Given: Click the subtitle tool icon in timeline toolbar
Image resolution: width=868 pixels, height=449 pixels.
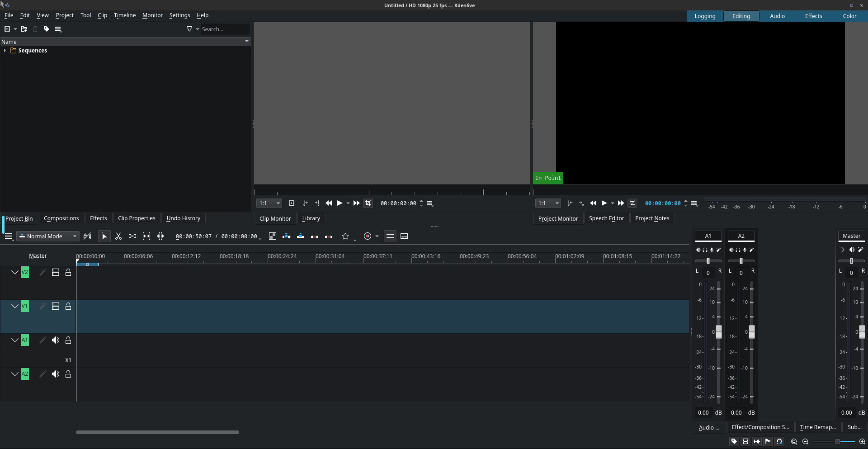Looking at the screenshot, I should [x=404, y=236].
